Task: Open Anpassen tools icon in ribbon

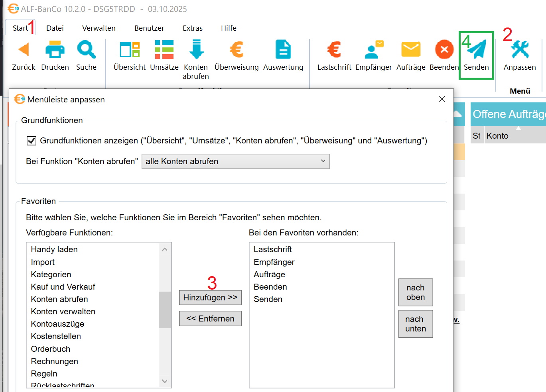Action: tap(520, 50)
